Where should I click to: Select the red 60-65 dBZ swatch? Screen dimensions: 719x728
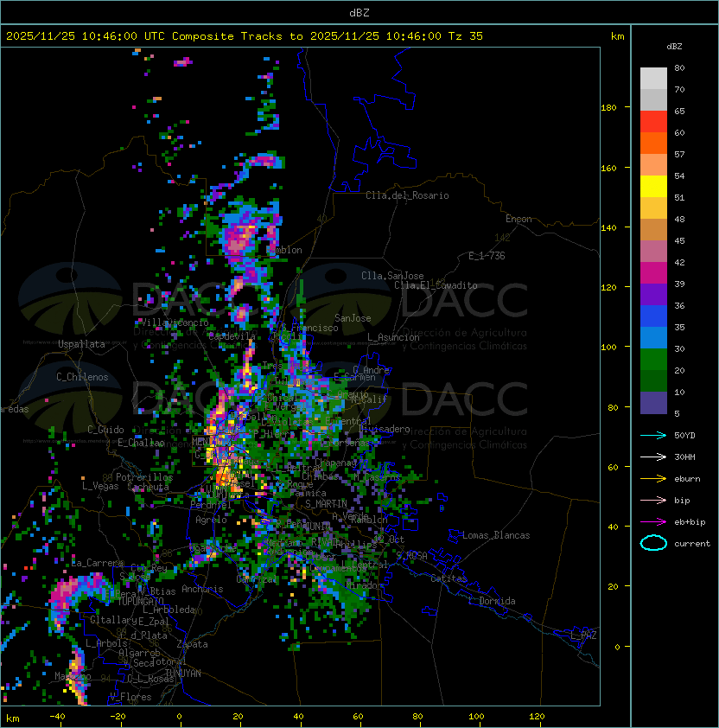[x=653, y=122]
